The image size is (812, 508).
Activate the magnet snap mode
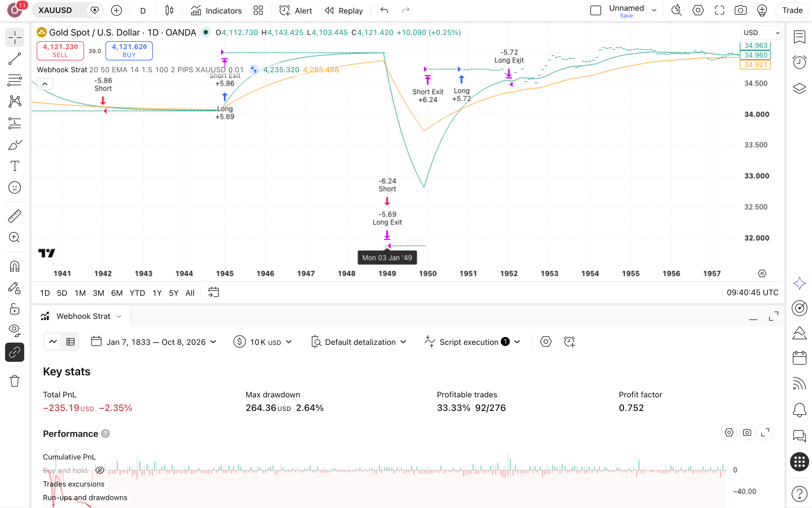[x=14, y=266]
